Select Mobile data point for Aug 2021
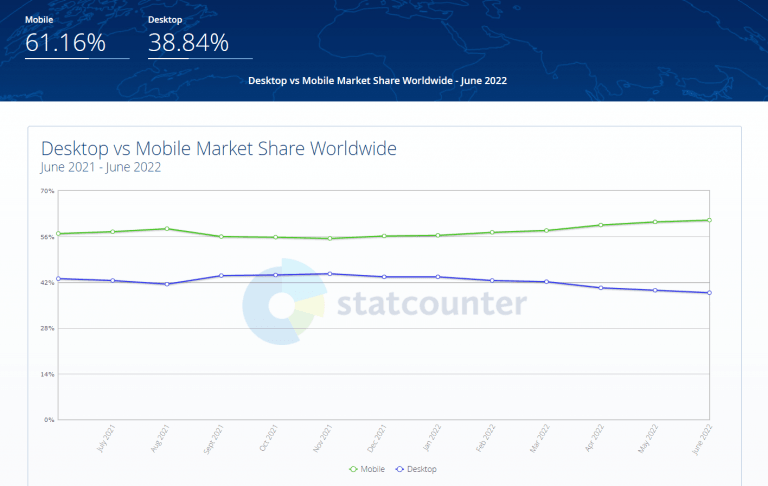The height and width of the screenshot is (486, 768). click(167, 229)
